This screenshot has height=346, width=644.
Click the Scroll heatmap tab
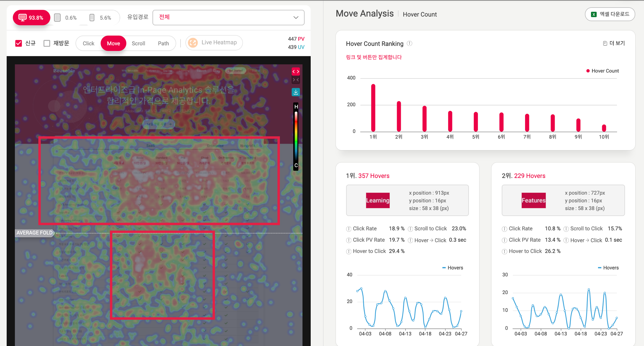[x=138, y=43]
